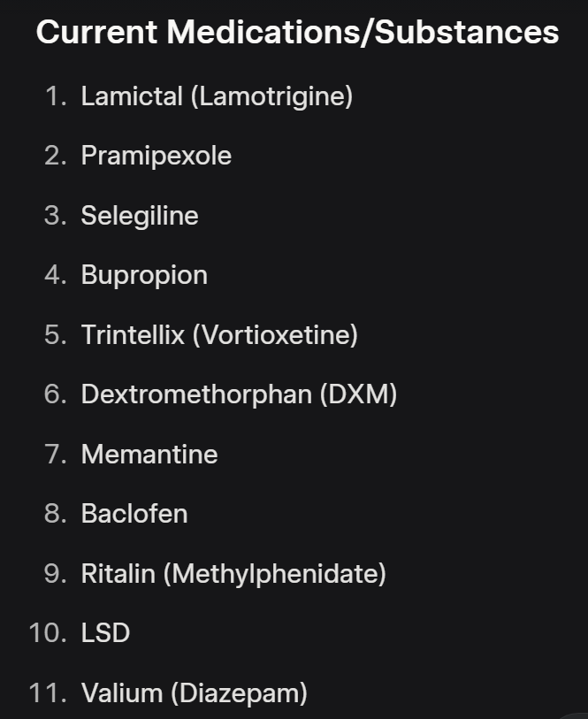The image size is (588, 719).
Task: Select the Memantine list entry
Action: (149, 454)
